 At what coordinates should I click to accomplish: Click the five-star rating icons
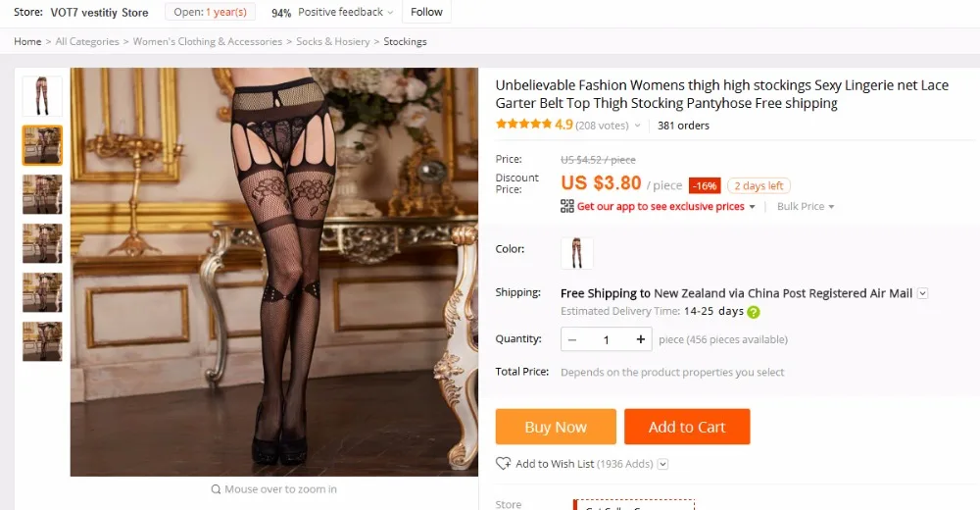(x=523, y=124)
